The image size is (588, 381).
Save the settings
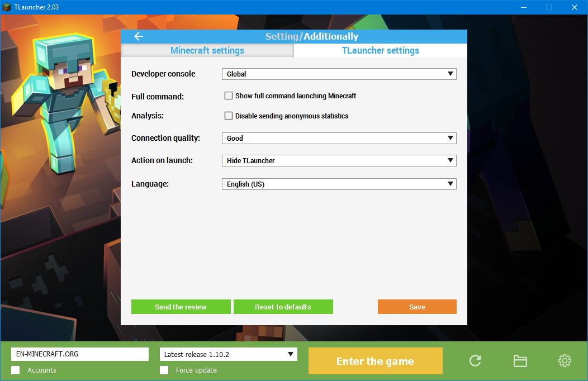417,307
